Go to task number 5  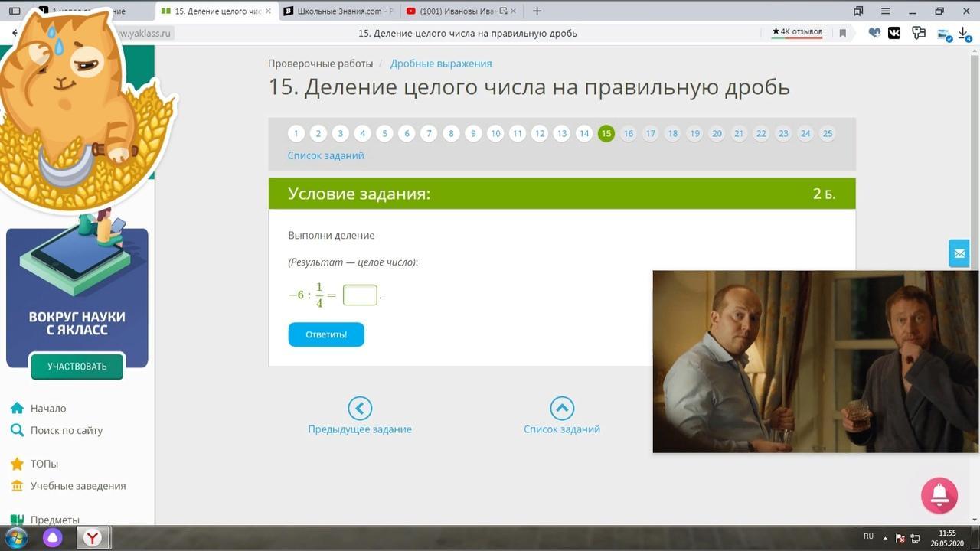(x=385, y=133)
